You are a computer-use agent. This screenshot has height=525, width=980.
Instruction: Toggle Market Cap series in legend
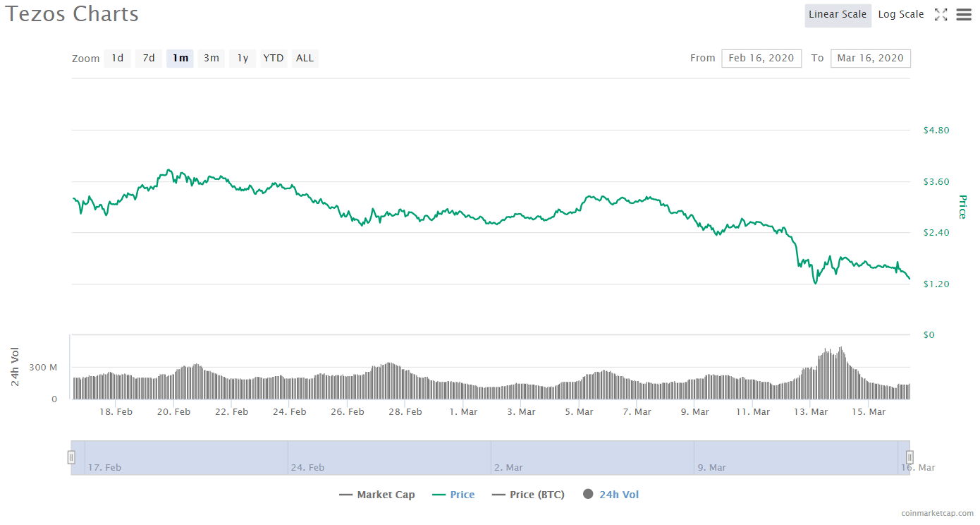(x=377, y=495)
